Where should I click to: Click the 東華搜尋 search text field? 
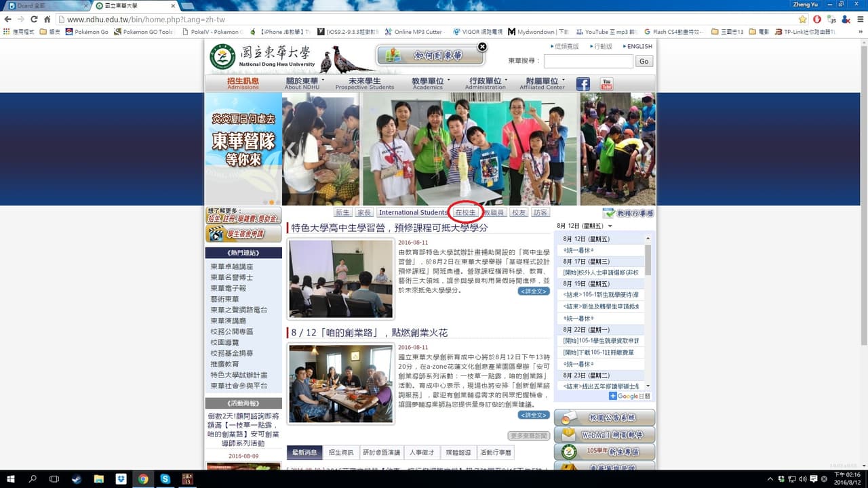pyautogui.click(x=589, y=61)
